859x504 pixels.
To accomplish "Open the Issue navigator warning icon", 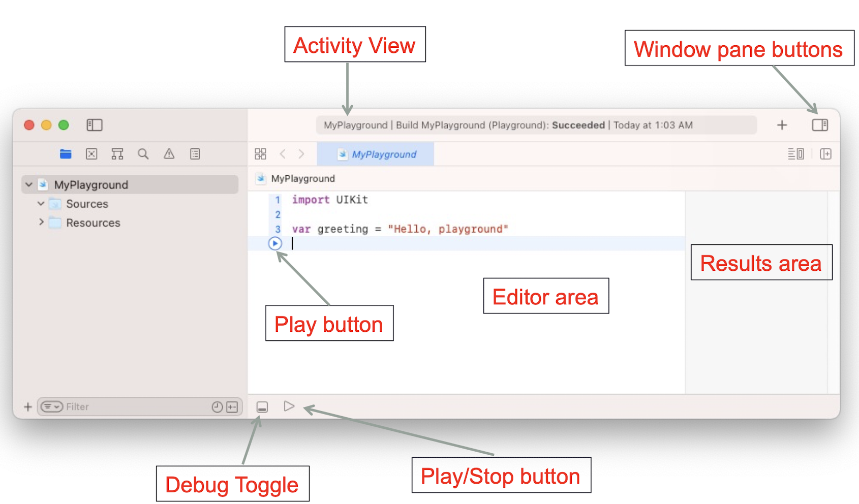I will (169, 154).
